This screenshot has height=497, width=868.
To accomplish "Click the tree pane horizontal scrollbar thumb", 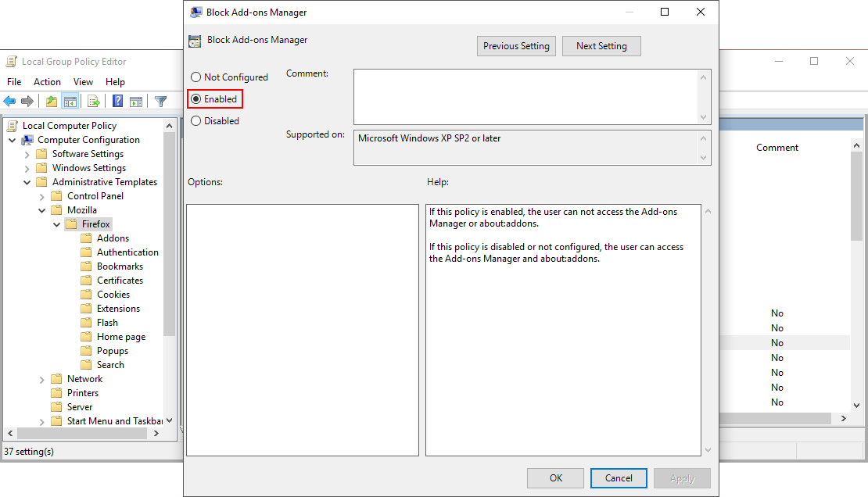I will coord(82,434).
